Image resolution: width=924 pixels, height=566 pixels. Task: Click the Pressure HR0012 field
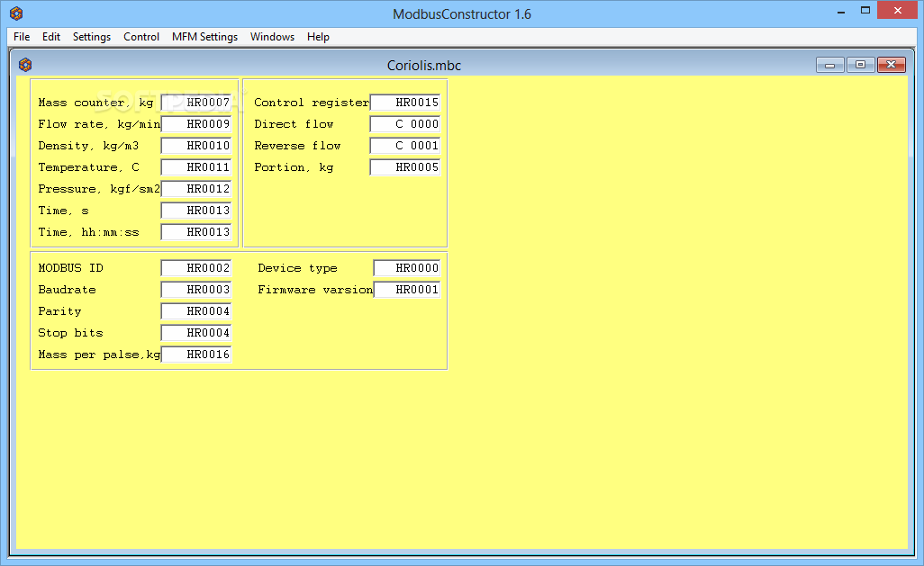click(196, 189)
